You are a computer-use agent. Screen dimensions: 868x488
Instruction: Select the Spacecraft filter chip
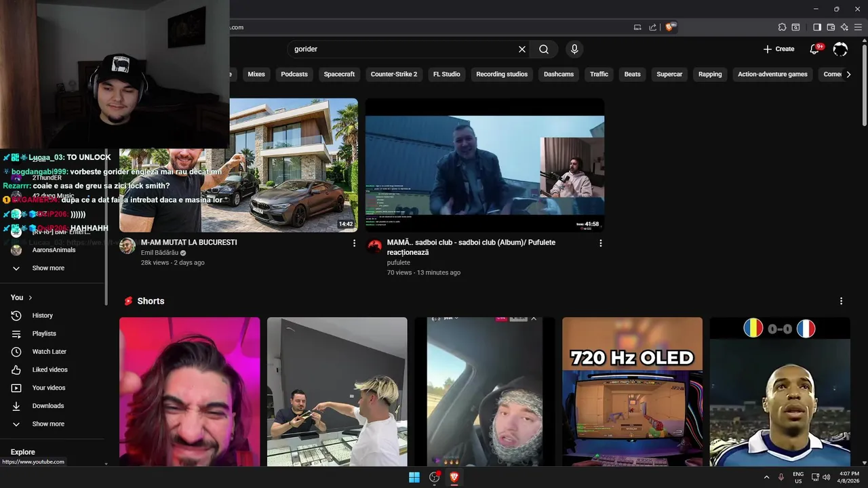click(x=339, y=74)
